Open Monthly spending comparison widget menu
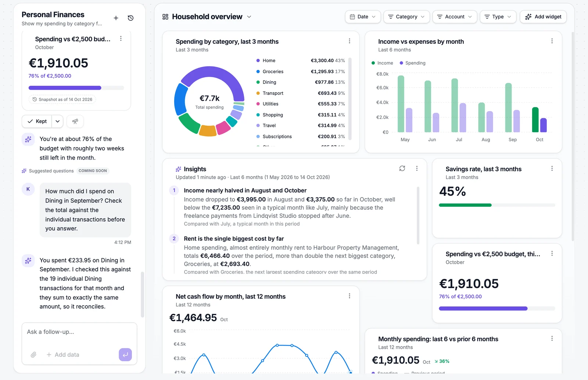Image resolution: width=588 pixels, height=380 pixels. (552, 338)
